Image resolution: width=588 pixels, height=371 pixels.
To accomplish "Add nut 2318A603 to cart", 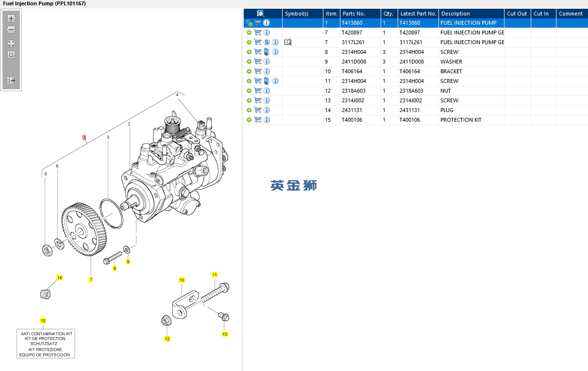I will 258,91.
